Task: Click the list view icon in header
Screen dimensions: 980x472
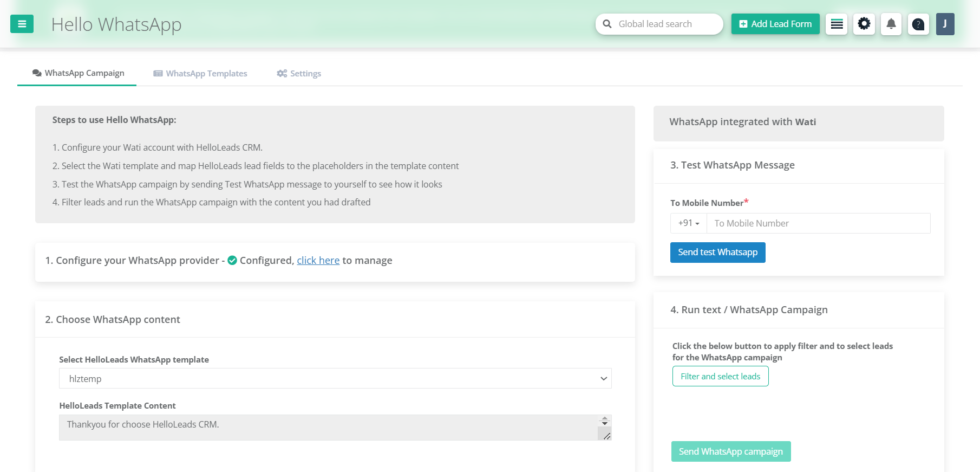Action: (x=837, y=24)
